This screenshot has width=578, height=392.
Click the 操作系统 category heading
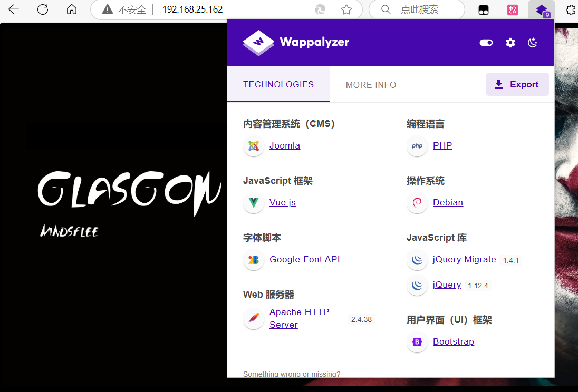tap(426, 181)
